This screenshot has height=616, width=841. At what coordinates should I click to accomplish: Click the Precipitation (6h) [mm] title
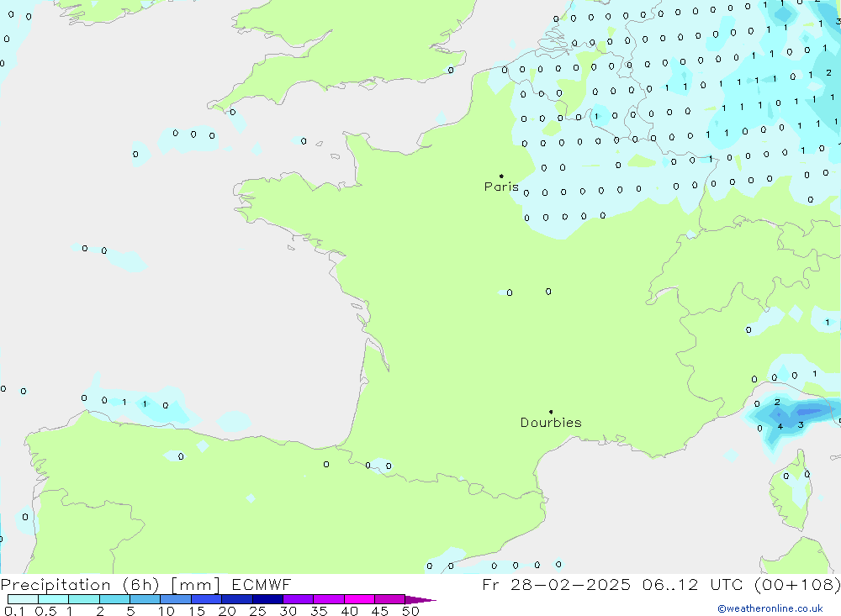click(110, 585)
